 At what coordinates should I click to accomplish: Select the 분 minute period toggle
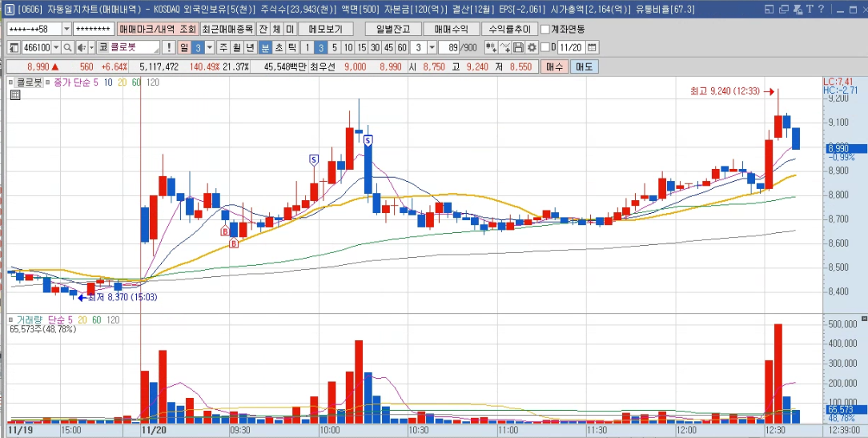[x=265, y=47]
